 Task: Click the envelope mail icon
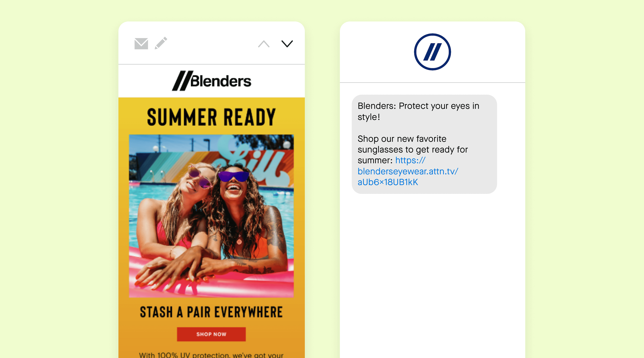tap(141, 43)
